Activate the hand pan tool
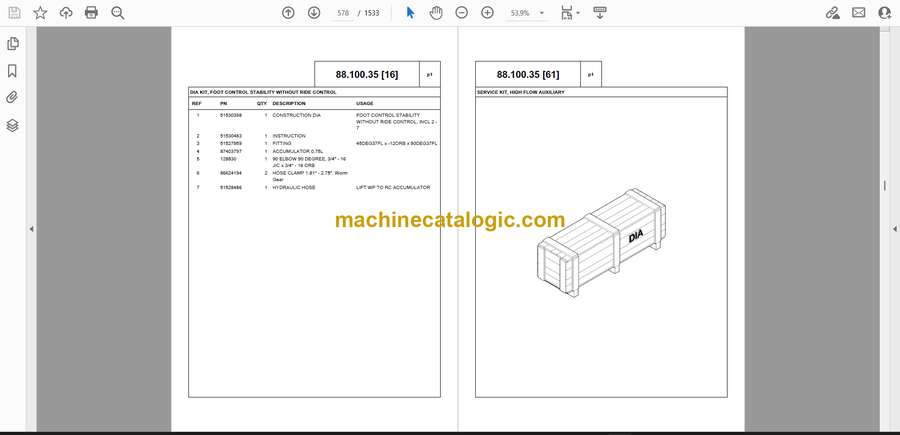Image resolution: width=900 pixels, height=435 pixels. click(x=436, y=13)
